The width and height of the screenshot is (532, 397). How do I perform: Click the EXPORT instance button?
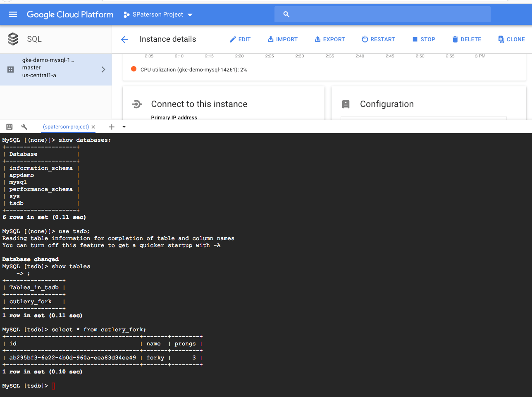[329, 39]
